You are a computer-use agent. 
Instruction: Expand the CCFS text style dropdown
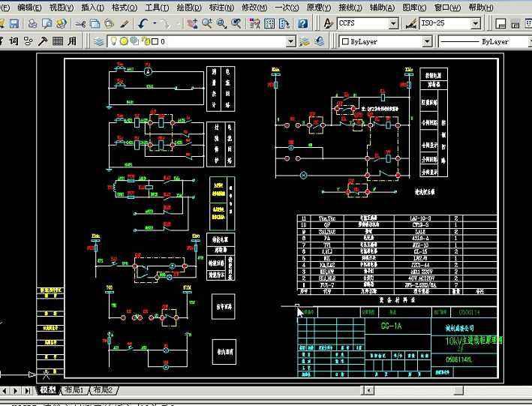coord(393,24)
